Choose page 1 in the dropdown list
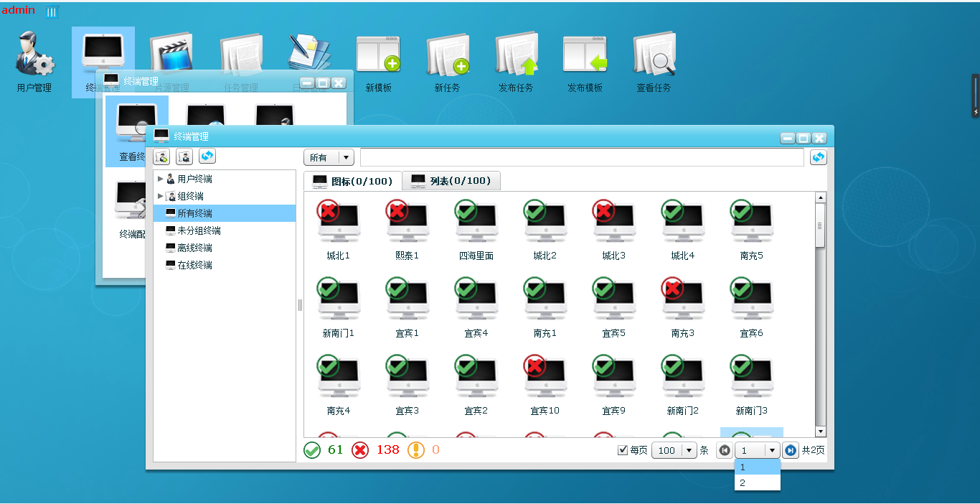This screenshot has width=980, height=504. click(x=757, y=467)
